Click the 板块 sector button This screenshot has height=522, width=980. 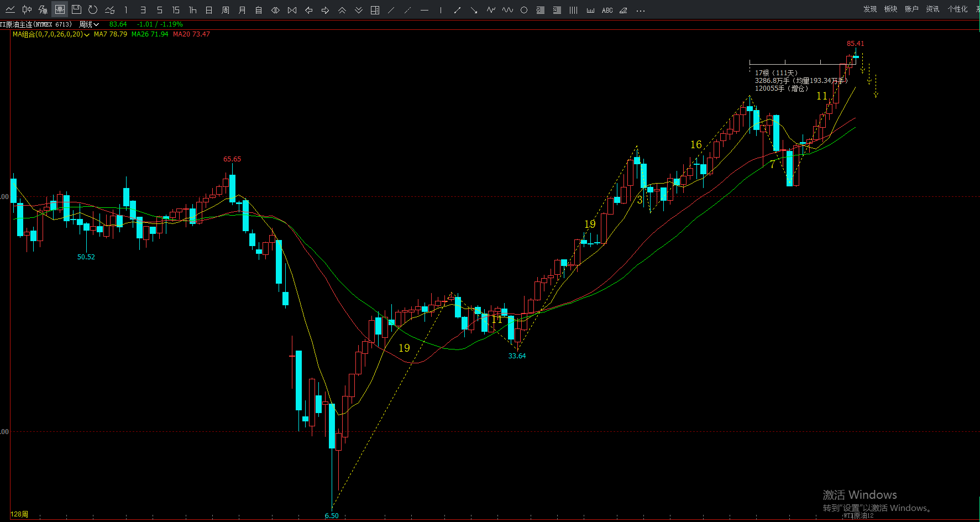click(x=890, y=9)
